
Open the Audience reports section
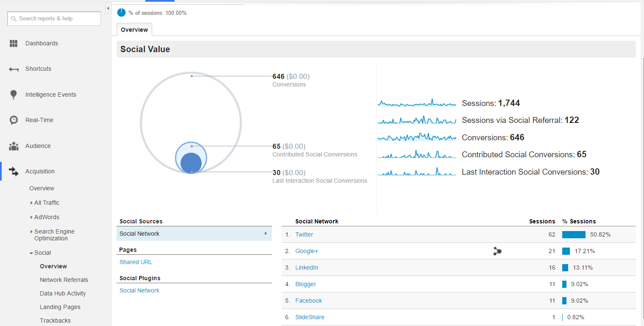click(38, 146)
